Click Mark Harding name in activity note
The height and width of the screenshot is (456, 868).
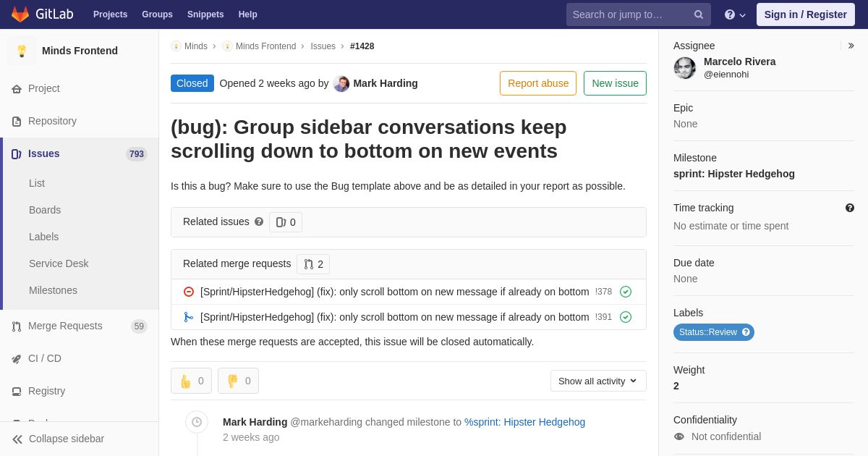click(255, 422)
